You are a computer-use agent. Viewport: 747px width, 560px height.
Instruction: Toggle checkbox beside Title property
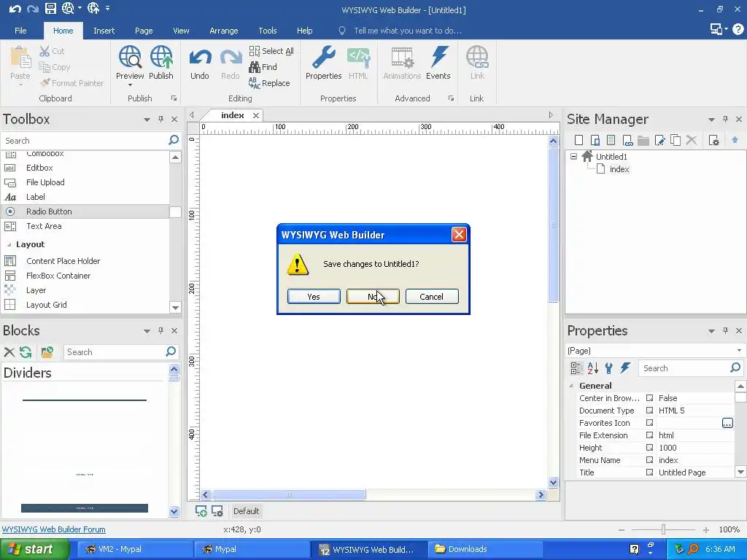[x=649, y=472]
